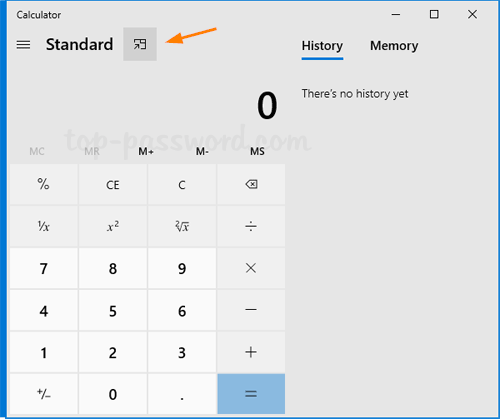Screen dimensions: 500x419
Task: Select the plus operator
Action: click(x=251, y=352)
